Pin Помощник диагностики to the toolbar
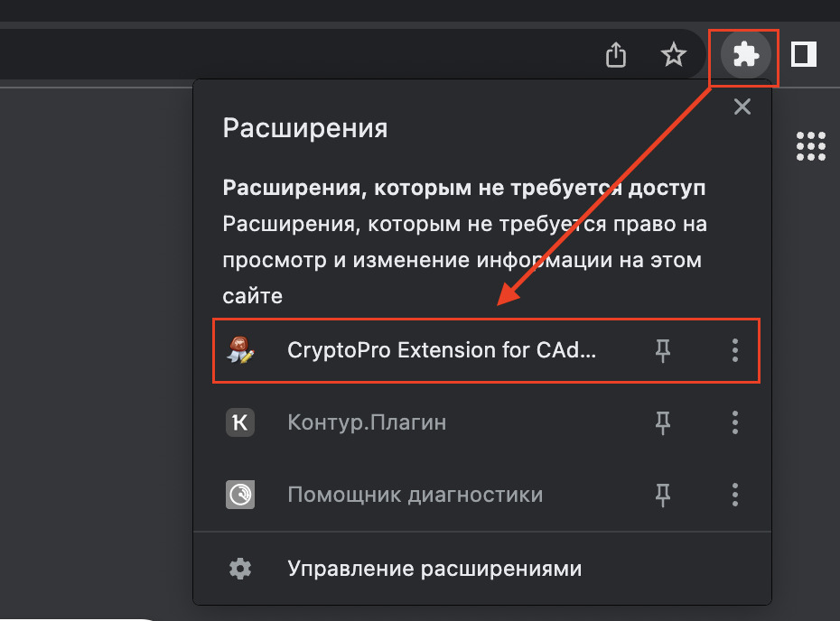The image size is (840, 621). [663, 495]
